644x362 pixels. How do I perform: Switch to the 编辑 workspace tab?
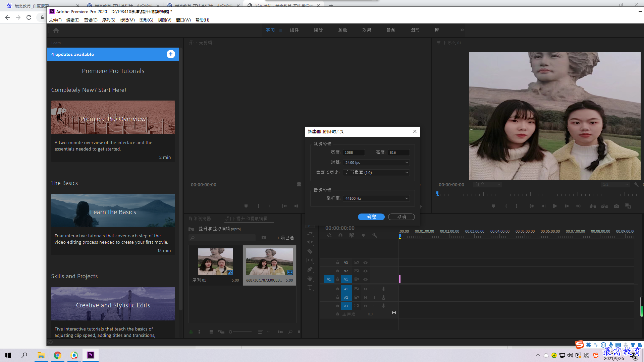(x=318, y=30)
